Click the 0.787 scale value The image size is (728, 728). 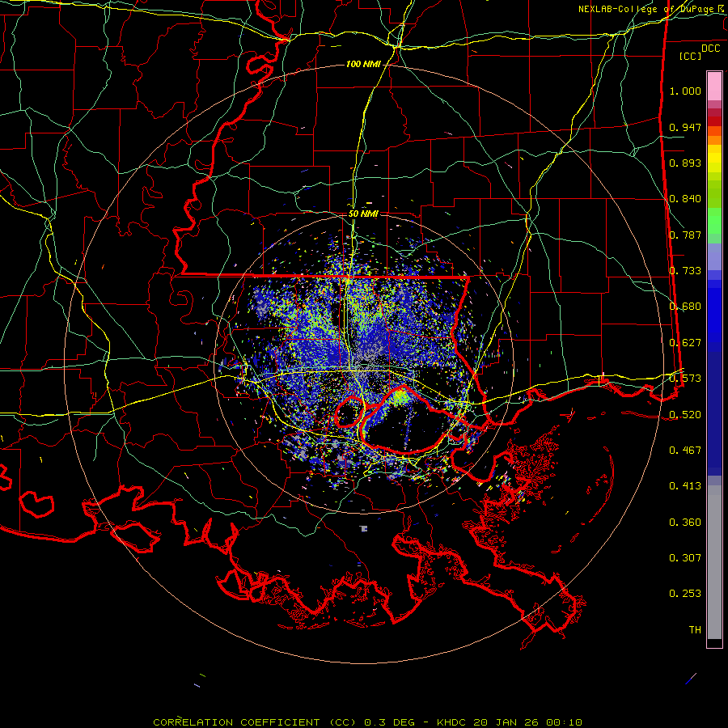coord(685,235)
